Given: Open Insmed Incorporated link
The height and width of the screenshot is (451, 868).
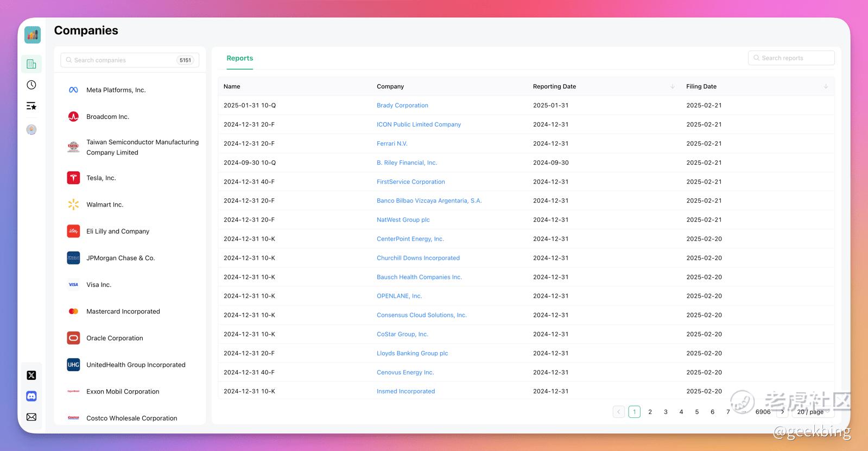Looking at the screenshot, I should (x=406, y=391).
